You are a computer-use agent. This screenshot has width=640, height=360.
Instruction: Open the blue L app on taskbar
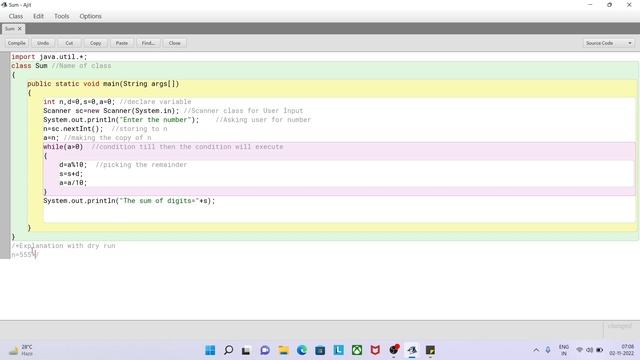pyautogui.click(x=338, y=350)
